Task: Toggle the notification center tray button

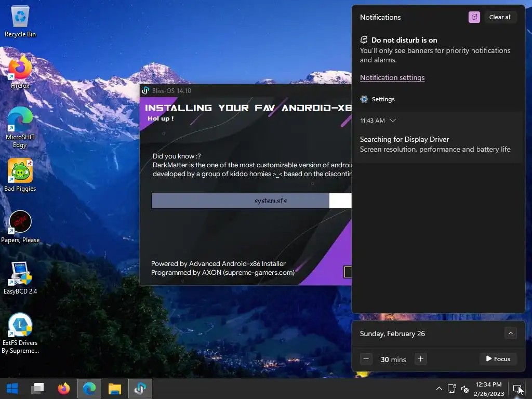Action: click(x=517, y=389)
